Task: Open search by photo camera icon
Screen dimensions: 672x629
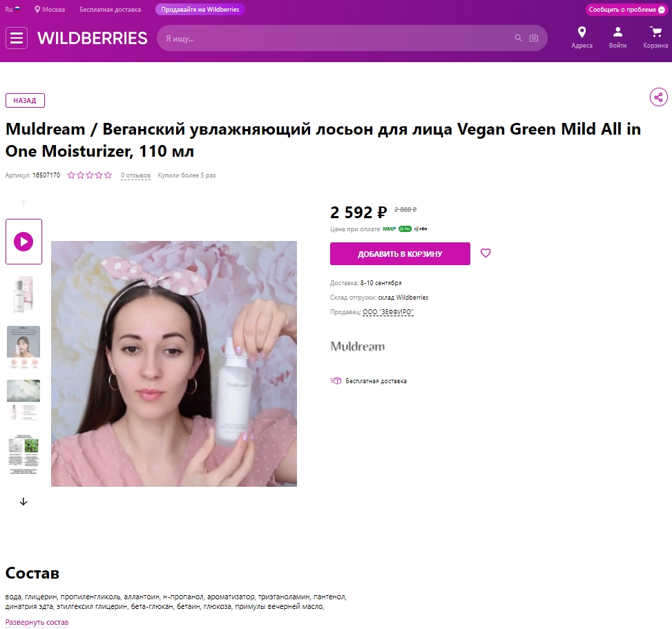Action: click(534, 38)
